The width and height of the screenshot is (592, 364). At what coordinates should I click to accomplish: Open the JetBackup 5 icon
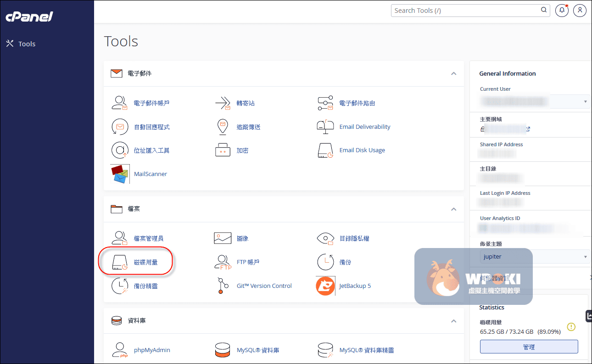pos(325,286)
